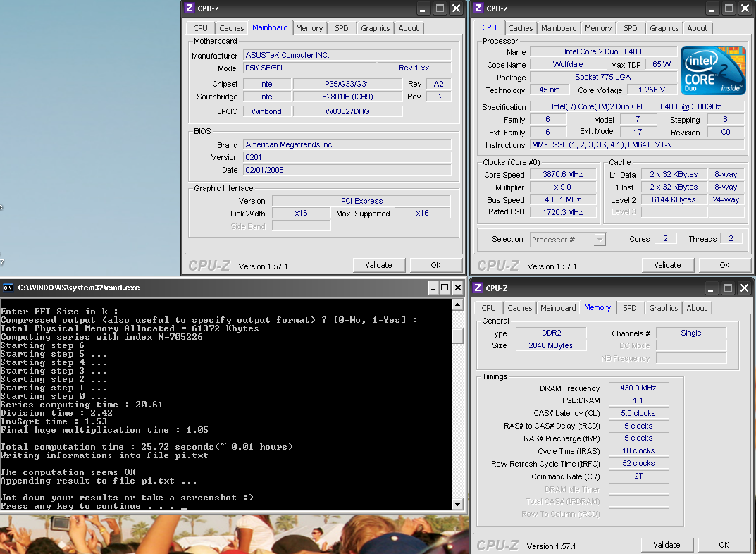Click the Rated FSB value 1720.3 MHz
Screen dimensions: 756x554
point(563,212)
